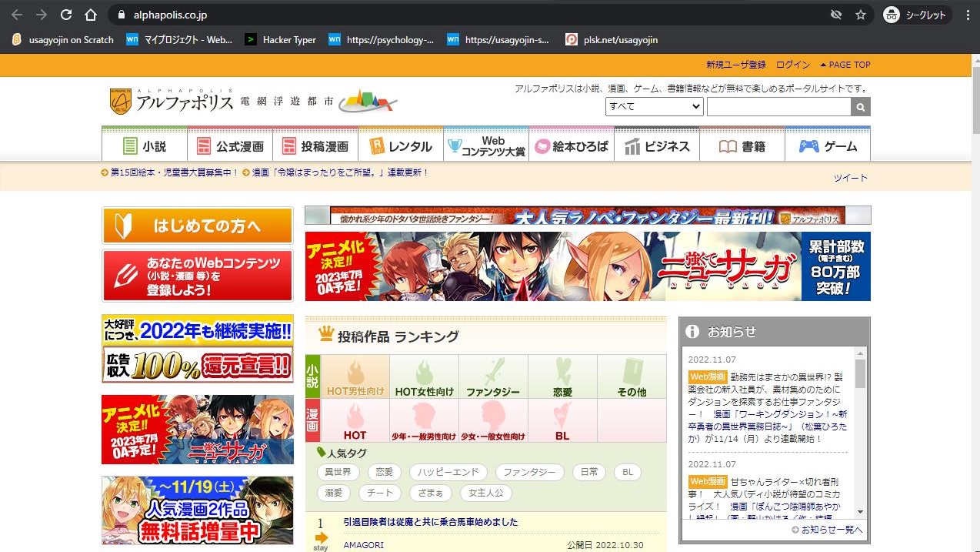Click the 女主人公 popular tag

click(486, 493)
